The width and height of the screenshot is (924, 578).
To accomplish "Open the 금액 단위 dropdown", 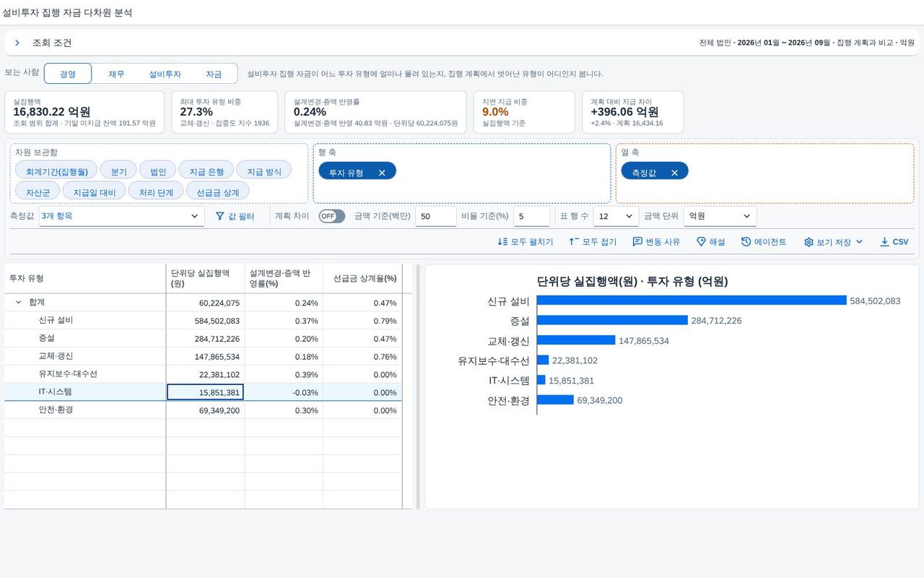I will [720, 216].
